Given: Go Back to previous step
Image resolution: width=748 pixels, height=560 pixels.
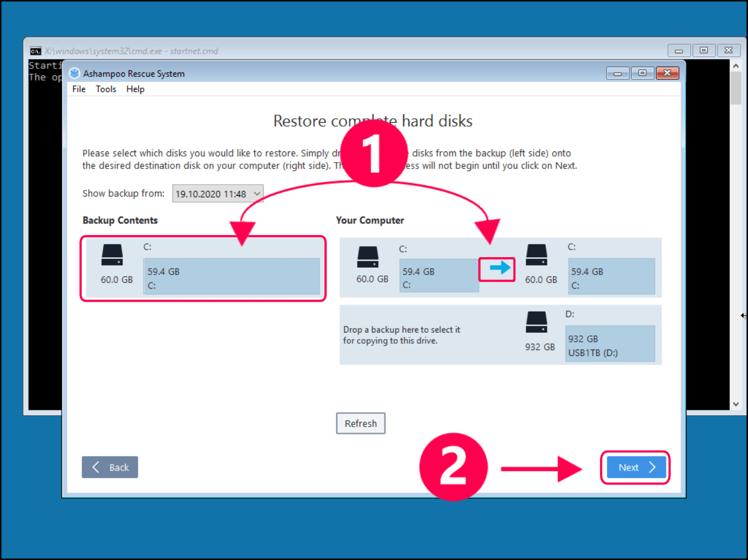Looking at the screenshot, I should point(110,467).
